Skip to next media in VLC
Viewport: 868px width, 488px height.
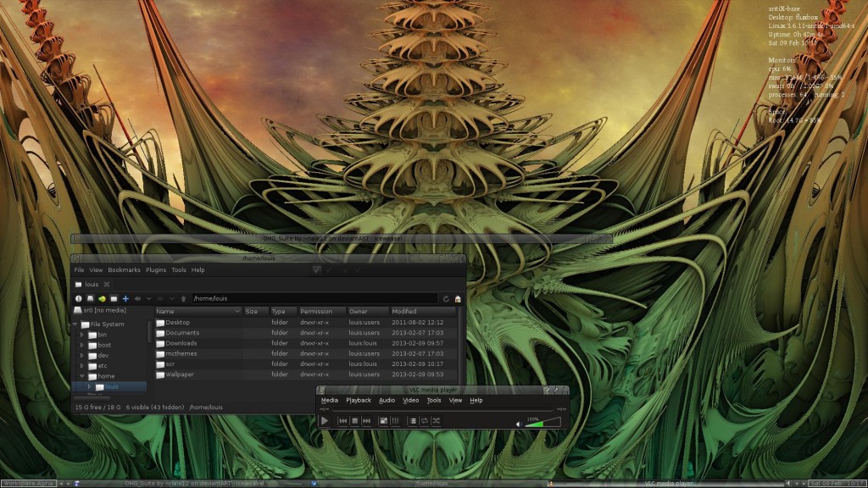tap(366, 421)
